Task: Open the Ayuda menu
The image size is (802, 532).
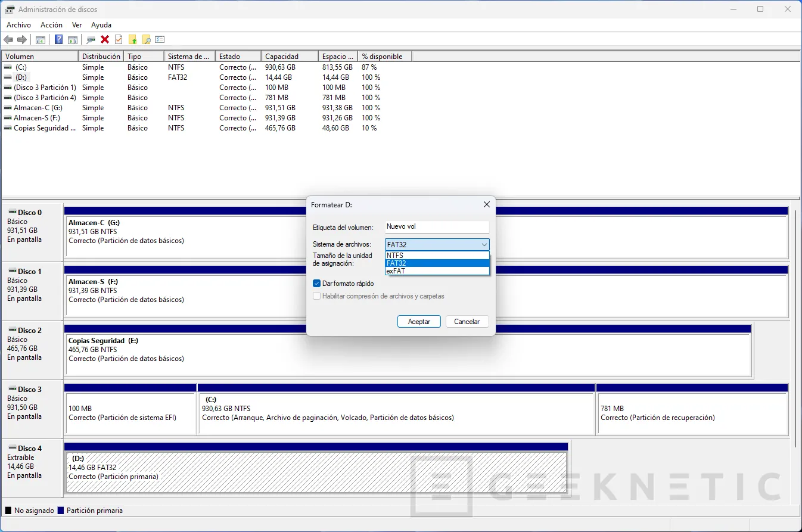Action: coord(101,25)
